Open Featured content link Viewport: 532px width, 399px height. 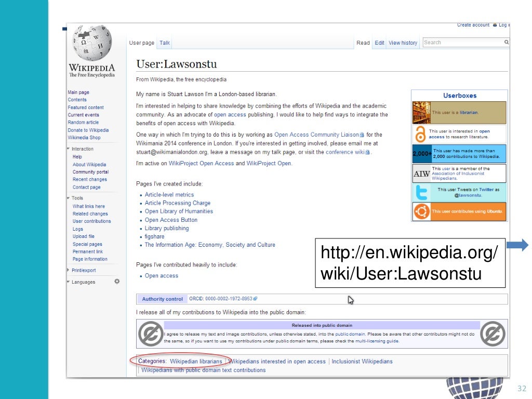[x=86, y=107]
